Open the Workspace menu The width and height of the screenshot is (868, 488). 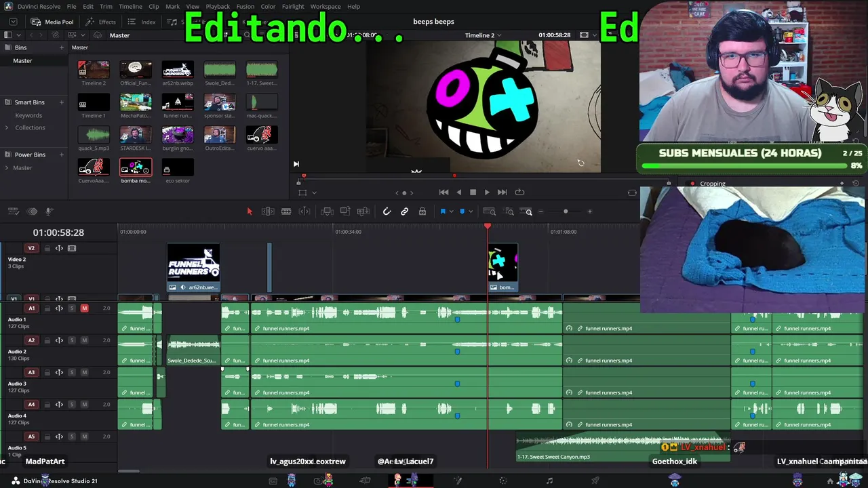325,6
